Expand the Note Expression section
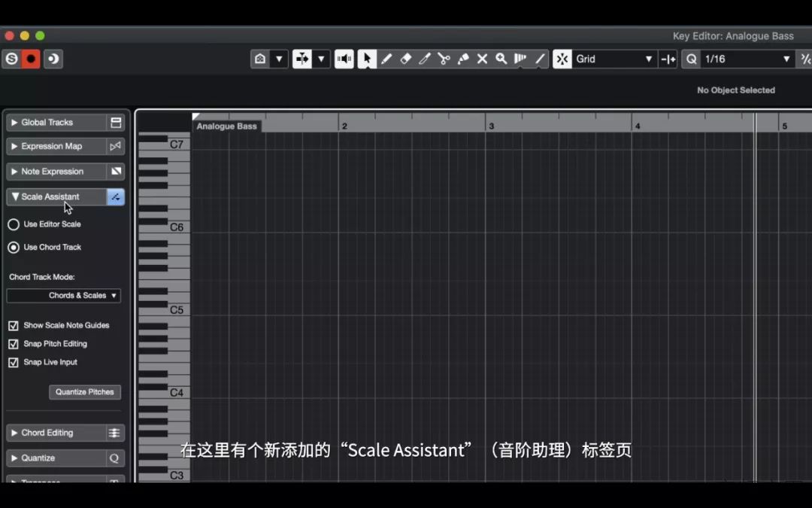The image size is (812, 508). (56, 172)
